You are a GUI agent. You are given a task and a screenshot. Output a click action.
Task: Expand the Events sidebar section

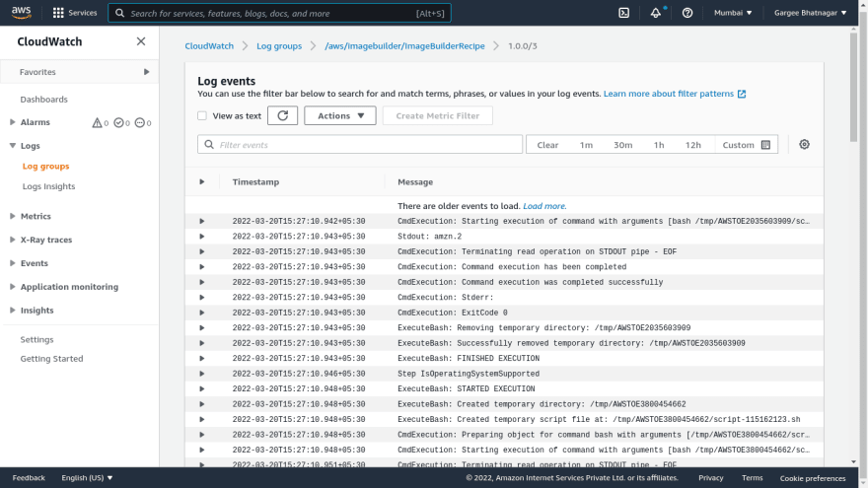point(12,263)
